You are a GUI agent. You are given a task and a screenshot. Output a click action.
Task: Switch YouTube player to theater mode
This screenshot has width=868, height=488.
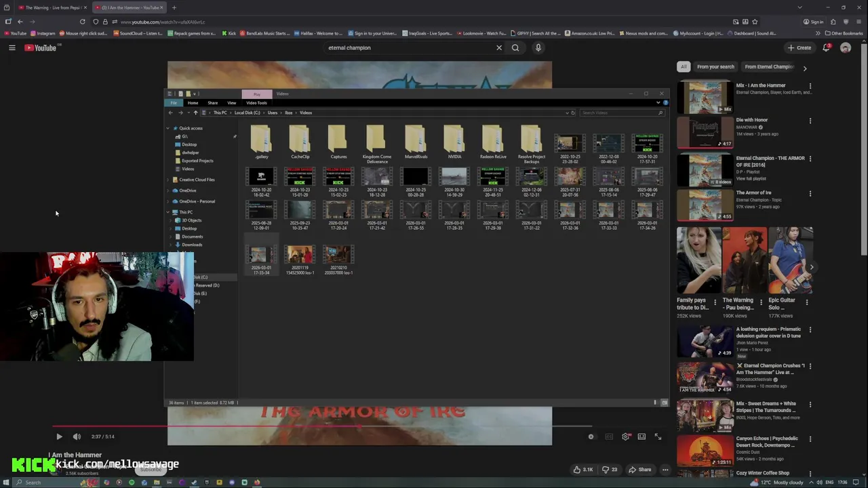[642, 437]
